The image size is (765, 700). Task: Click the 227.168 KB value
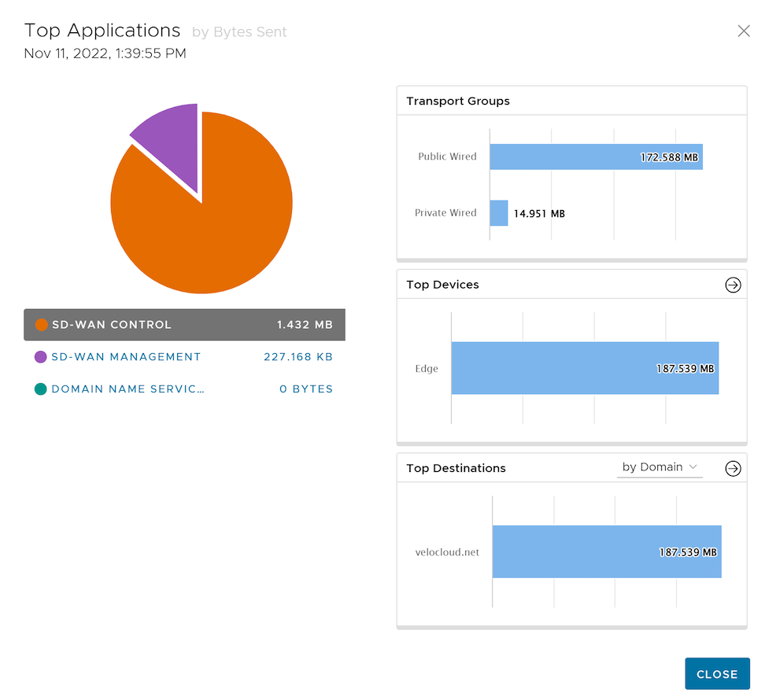pyautogui.click(x=298, y=357)
